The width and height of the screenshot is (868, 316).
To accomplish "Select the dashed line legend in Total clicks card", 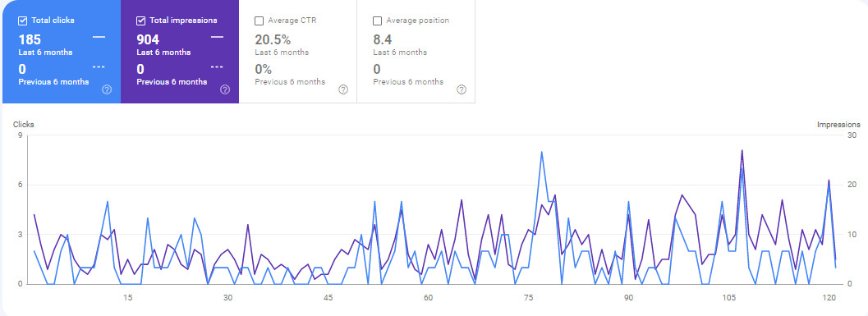I will tap(99, 67).
